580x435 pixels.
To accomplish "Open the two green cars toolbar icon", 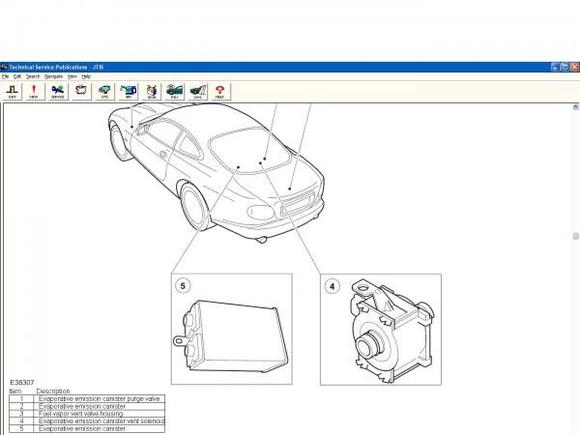I will pos(175,91).
